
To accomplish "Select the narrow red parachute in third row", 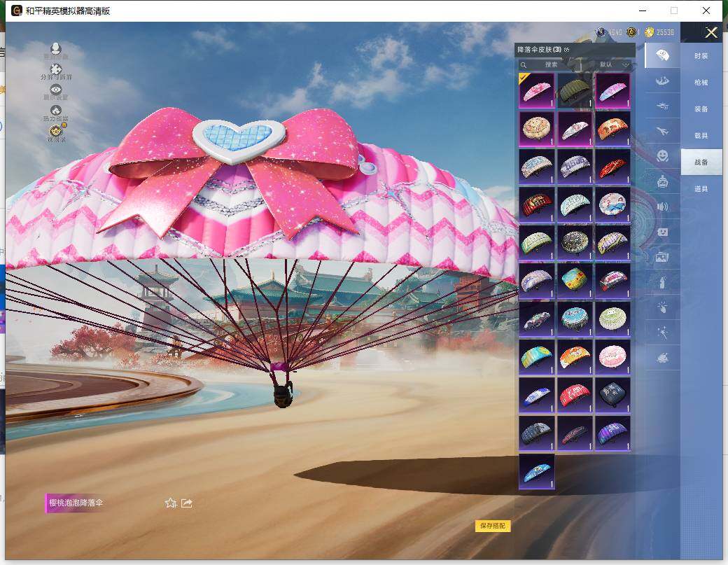I will coord(612,166).
